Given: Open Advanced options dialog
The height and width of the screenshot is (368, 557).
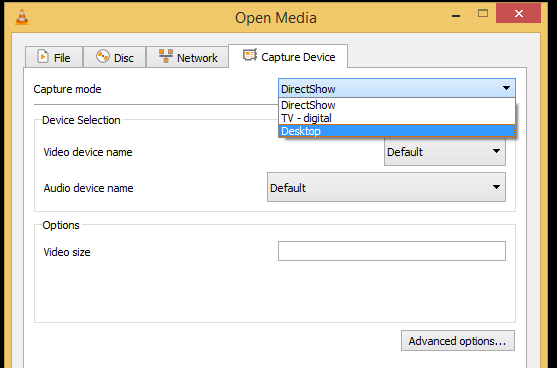Looking at the screenshot, I should click(x=458, y=341).
